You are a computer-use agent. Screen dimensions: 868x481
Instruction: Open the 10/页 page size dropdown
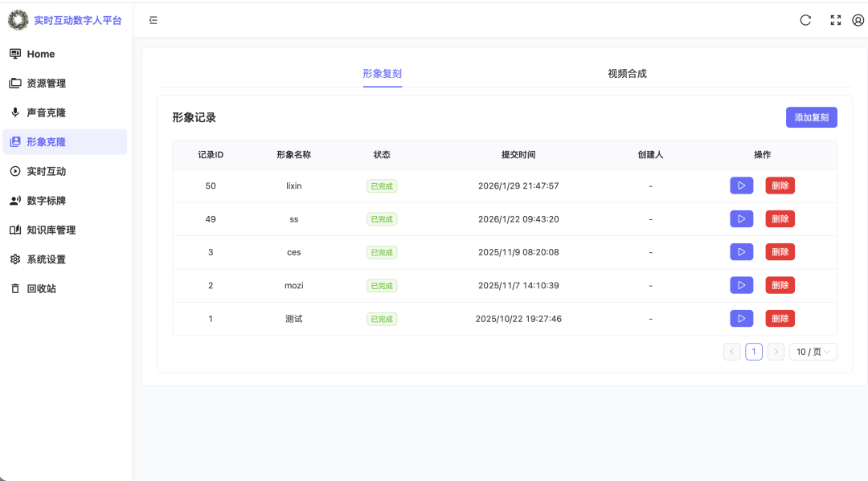pyautogui.click(x=813, y=351)
